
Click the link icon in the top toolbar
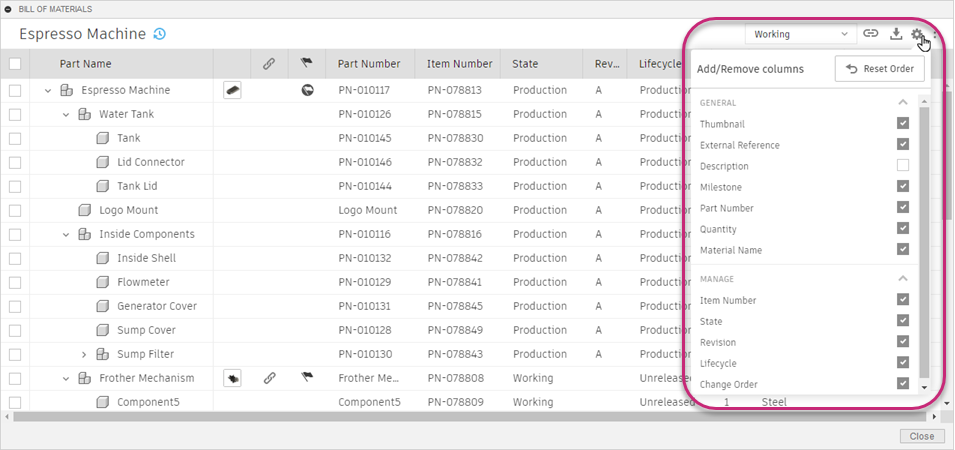[871, 34]
